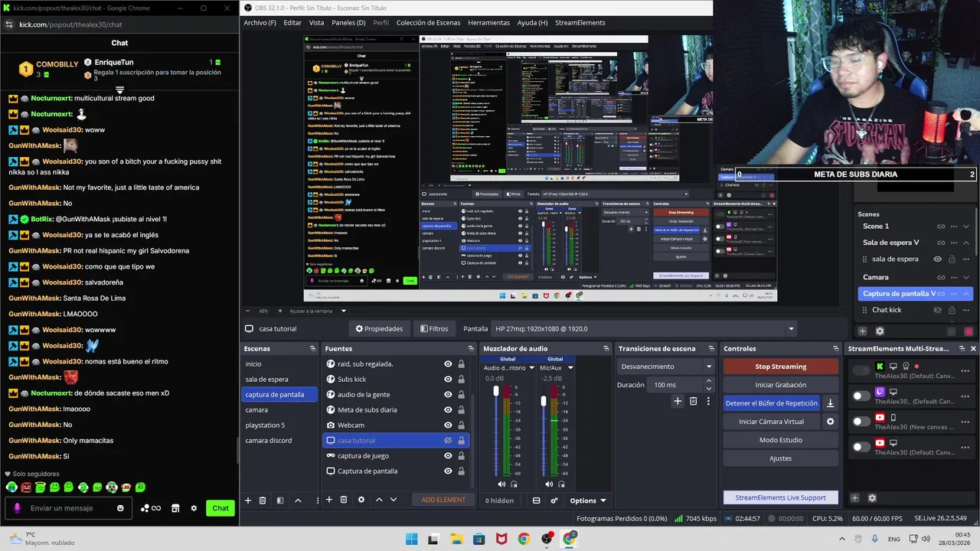Image resolution: width=980 pixels, height=551 pixels.
Task: Open the Pantalla display selection dropdown
Action: coord(645,328)
